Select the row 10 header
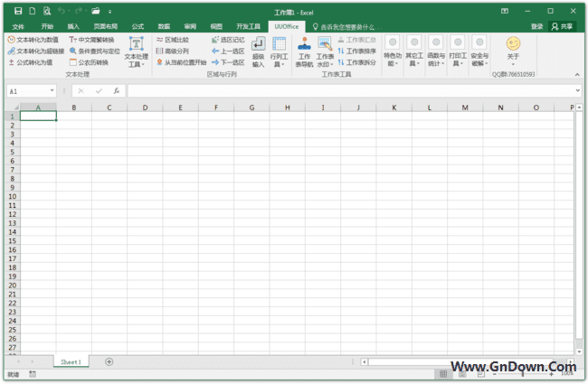This screenshot has height=384, width=588. coord(13,196)
